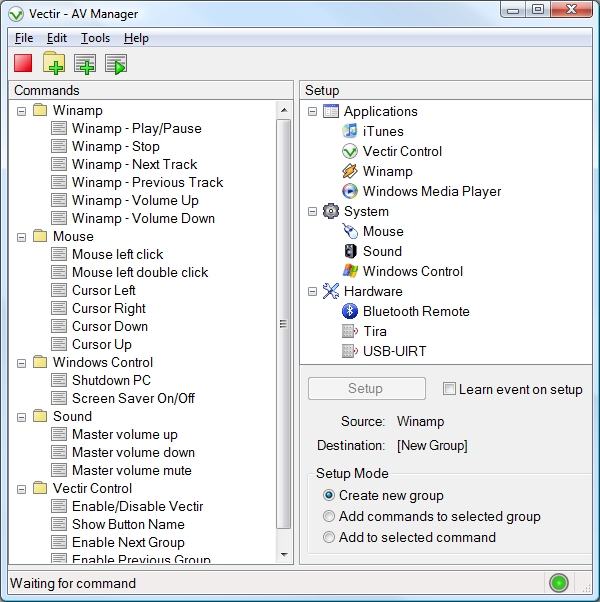The height and width of the screenshot is (602, 600).
Task: Open the File menu
Action: tap(24, 38)
